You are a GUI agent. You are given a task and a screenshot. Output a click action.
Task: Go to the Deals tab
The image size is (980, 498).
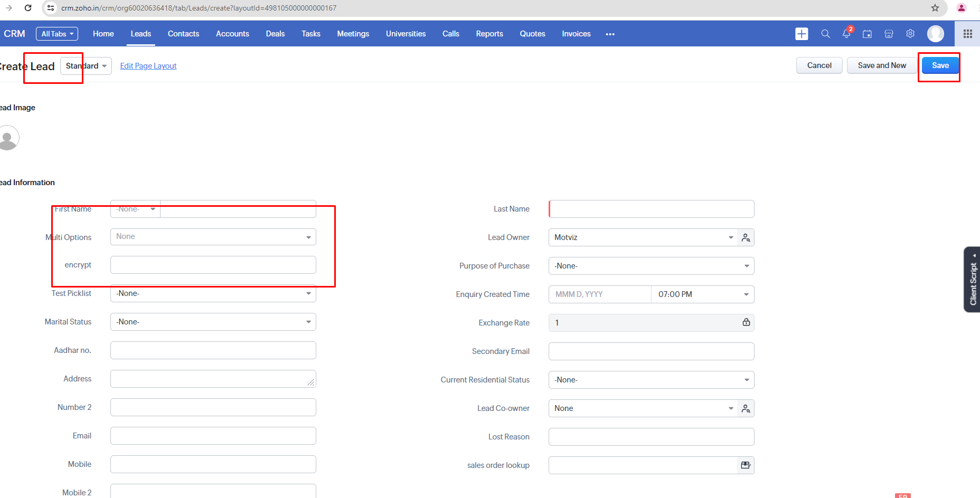(x=275, y=34)
